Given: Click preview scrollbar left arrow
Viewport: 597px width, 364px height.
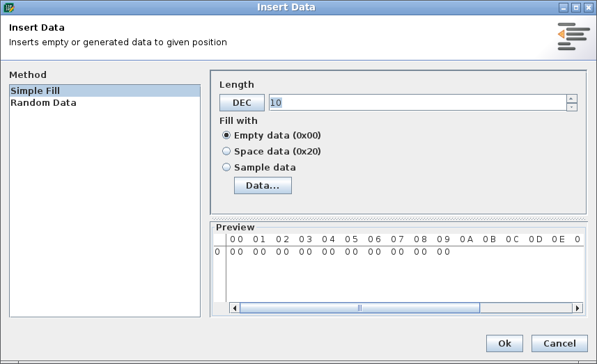Looking at the screenshot, I should click(235, 308).
